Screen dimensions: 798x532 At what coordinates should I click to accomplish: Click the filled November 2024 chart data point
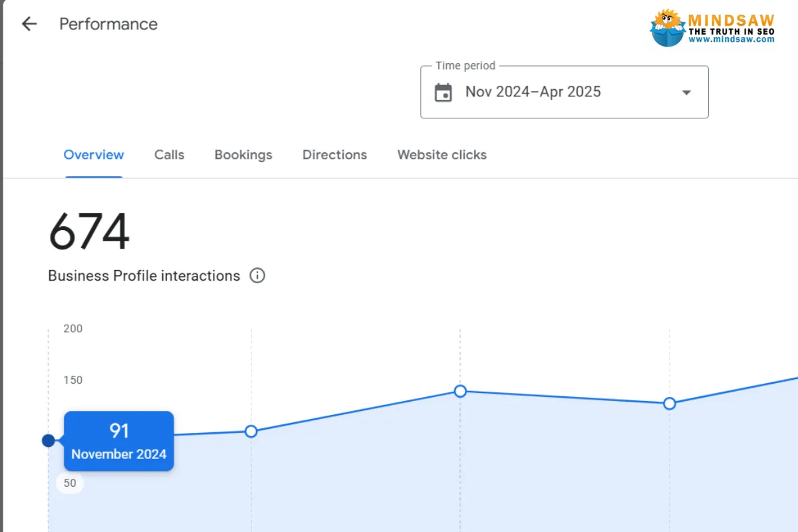pyautogui.click(x=48, y=440)
